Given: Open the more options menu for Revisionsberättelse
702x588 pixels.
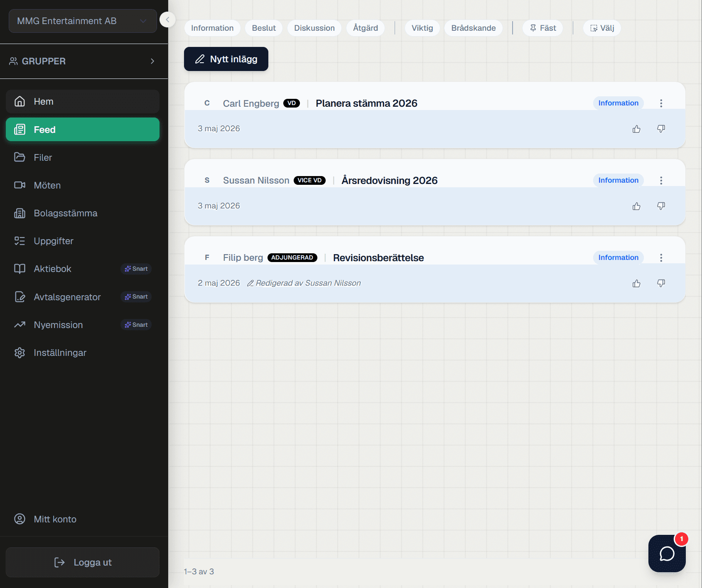Looking at the screenshot, I should [x=661, y=258].
